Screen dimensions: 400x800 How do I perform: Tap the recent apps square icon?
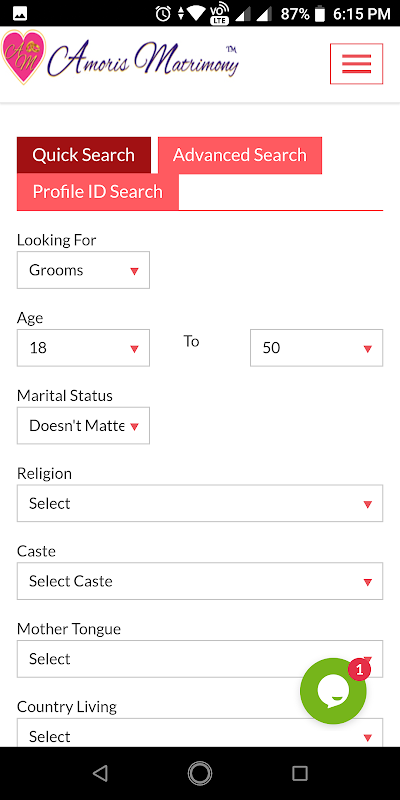coord(300,773)
